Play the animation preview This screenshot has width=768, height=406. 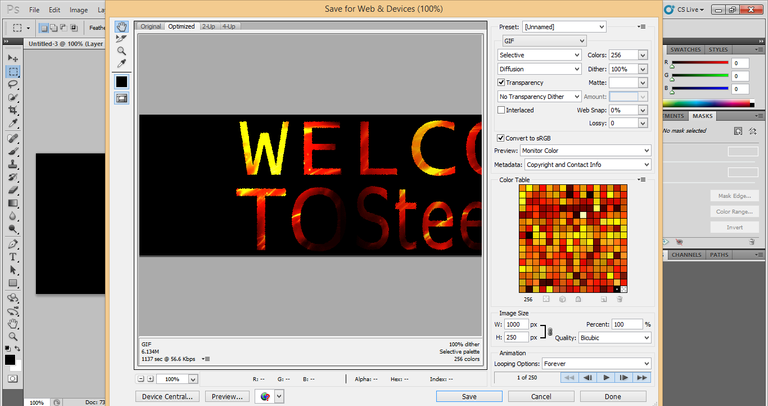tap(606, 378)
